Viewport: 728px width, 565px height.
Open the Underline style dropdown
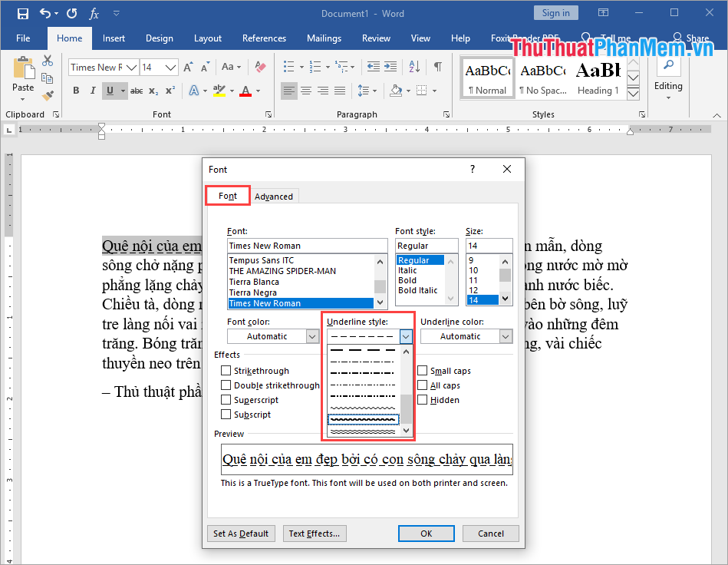pyautogui.click(x=405, y=335)
